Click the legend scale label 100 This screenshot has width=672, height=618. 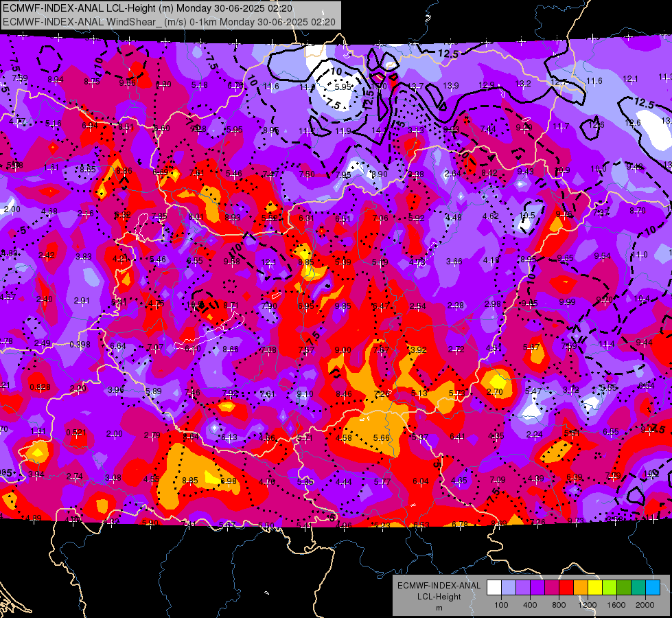click(x=501, y=605)
